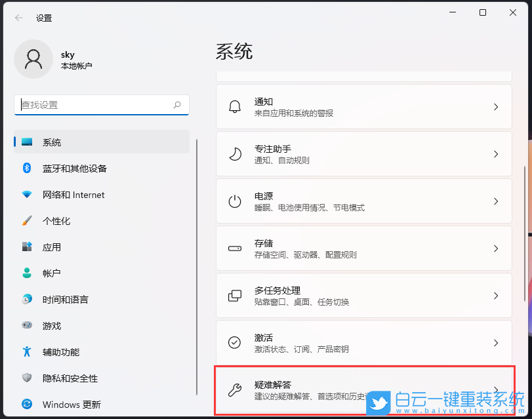Select 系统 in the navigation sidebar

click(52, 142)
